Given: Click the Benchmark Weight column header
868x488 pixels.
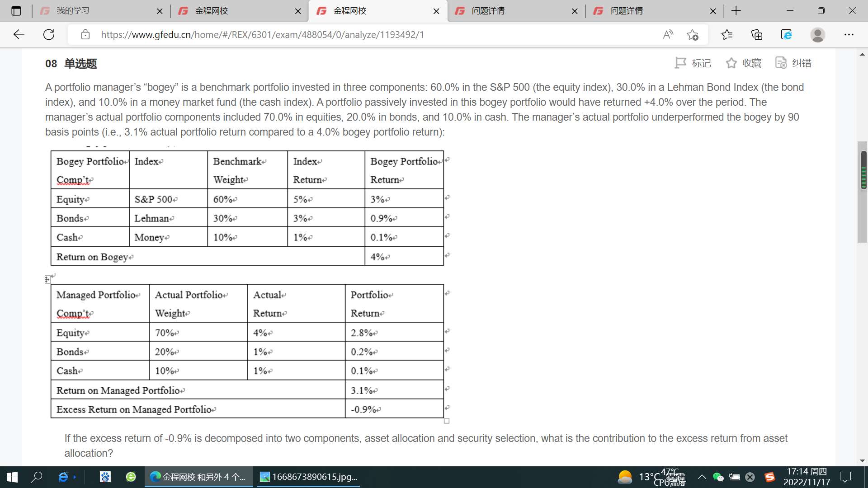Looking at the screenshot, I should [x=247, y=170].
